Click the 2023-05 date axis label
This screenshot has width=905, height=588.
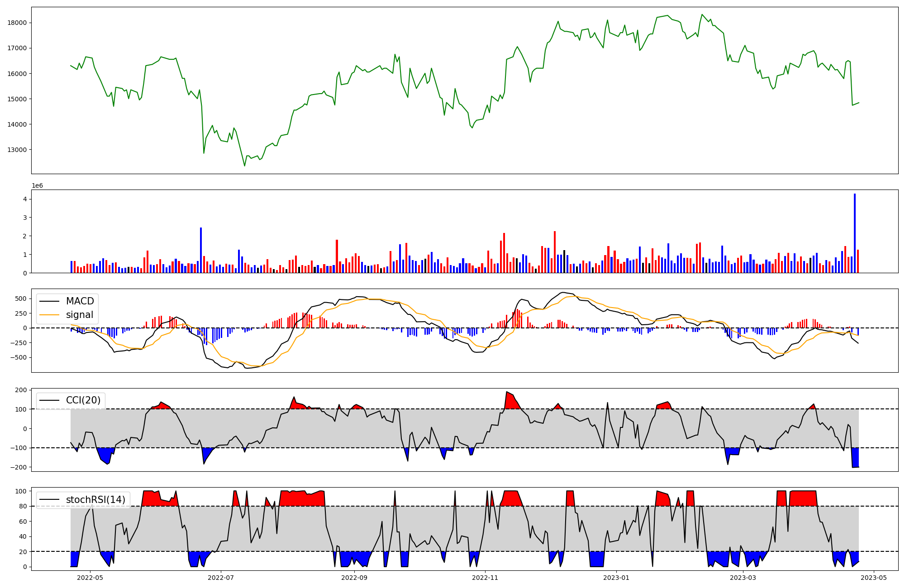coord(874,578)
